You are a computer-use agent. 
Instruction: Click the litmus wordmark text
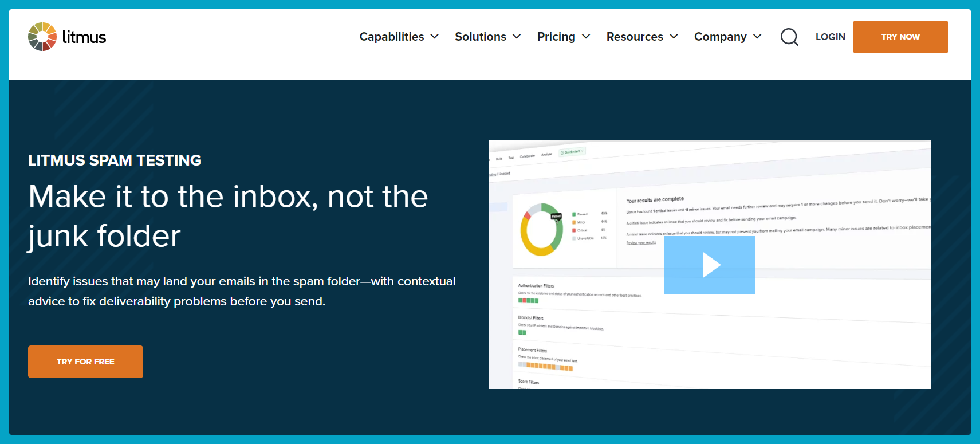(84, 37)
